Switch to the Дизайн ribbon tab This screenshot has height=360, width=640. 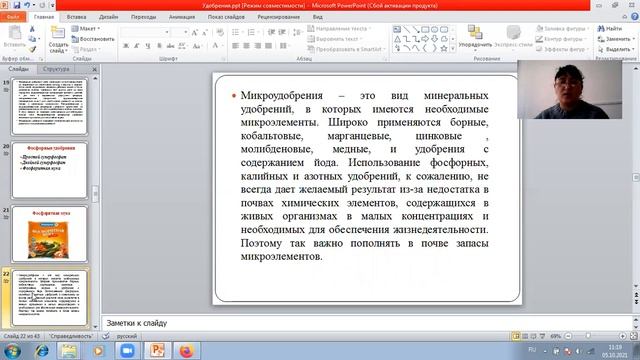tap(109, 17)
